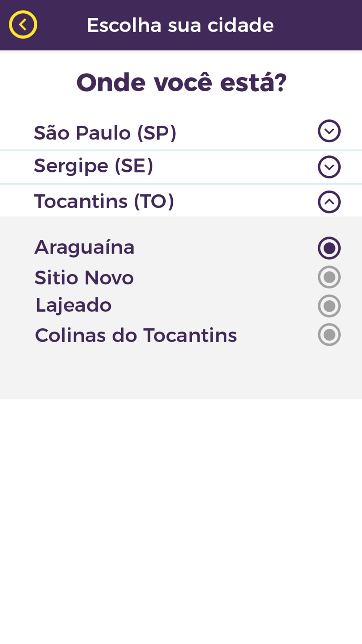Collapse the Tocantins (TO) chevron

[329, 202]
